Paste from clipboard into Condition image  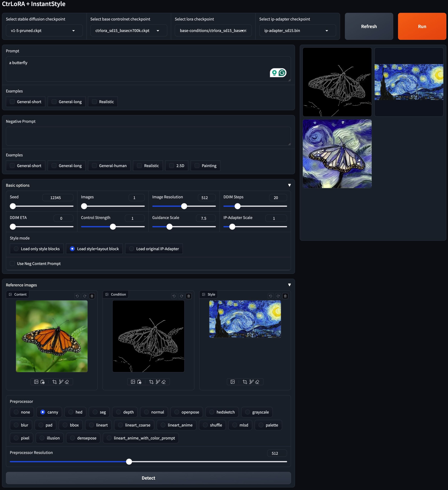(139, 382)
